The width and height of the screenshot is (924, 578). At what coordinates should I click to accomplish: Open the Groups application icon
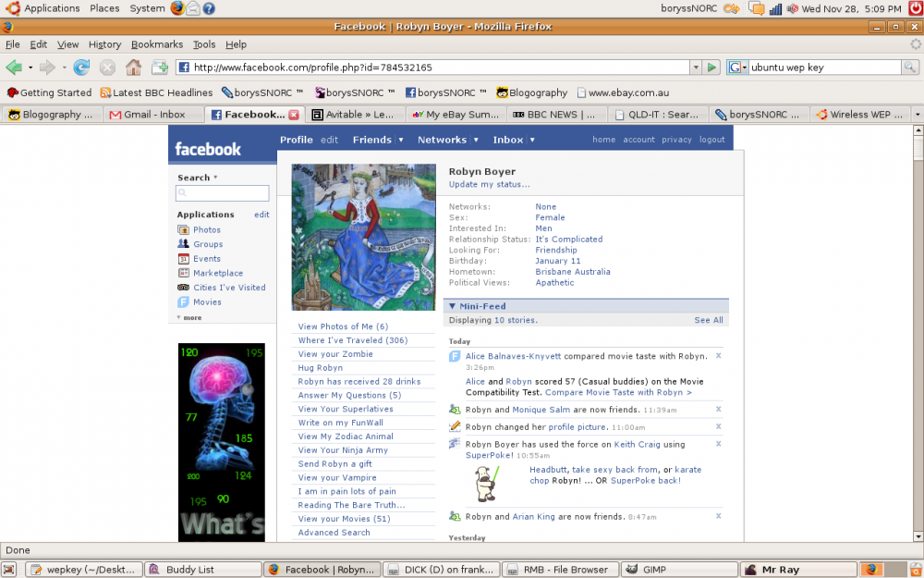(183, 244)
